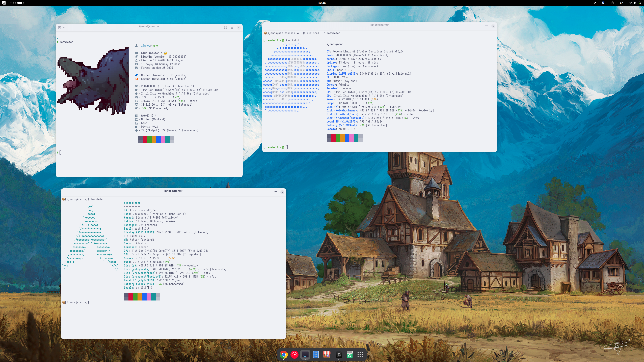The height and width of the screenshot is (362, 644).
Task: Open the Arch terminal window hamburger menu
Action: [x=276, y=192]
